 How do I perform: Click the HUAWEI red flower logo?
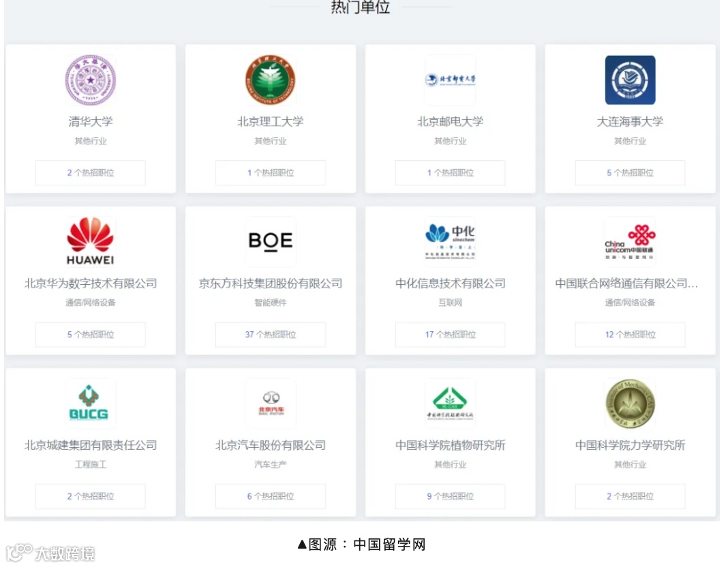[90, 241]
